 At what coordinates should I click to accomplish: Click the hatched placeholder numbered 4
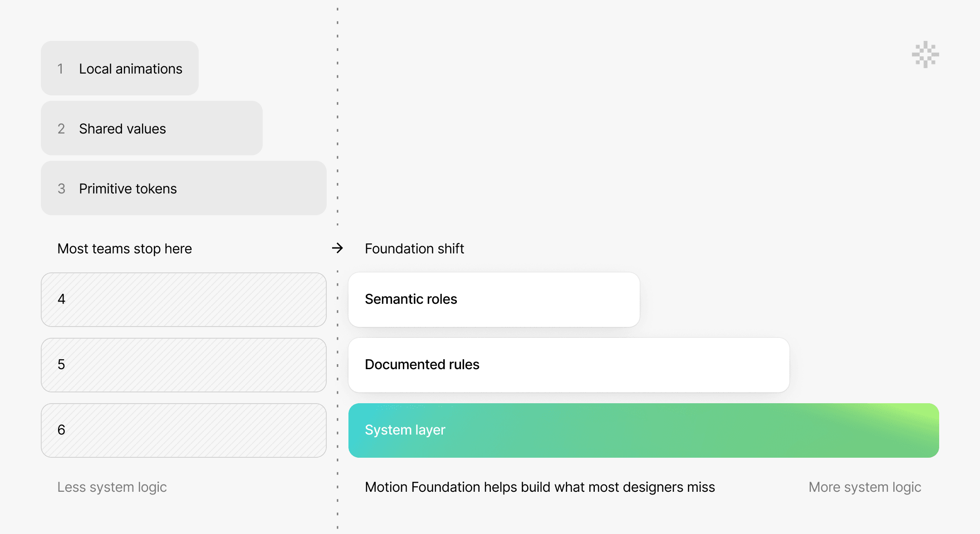184,300
